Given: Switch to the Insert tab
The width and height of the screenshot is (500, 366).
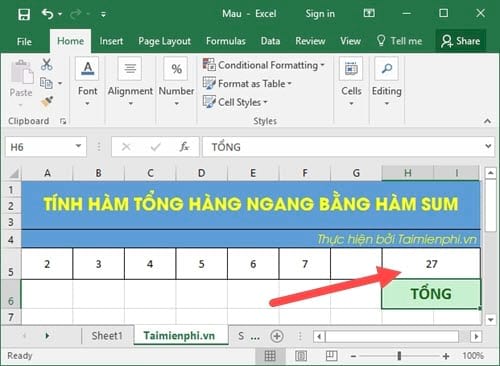Looking at the screenshot, I should pos(111,41).
